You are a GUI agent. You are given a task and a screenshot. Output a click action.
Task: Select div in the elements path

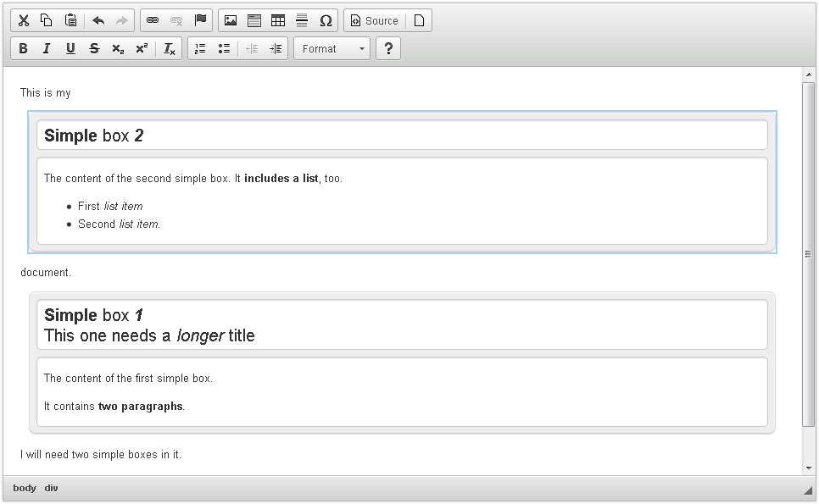51,488
